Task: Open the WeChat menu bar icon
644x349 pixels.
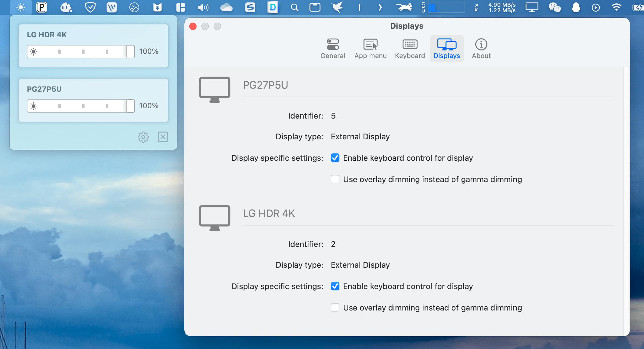Action: click(x=555, y=7)
